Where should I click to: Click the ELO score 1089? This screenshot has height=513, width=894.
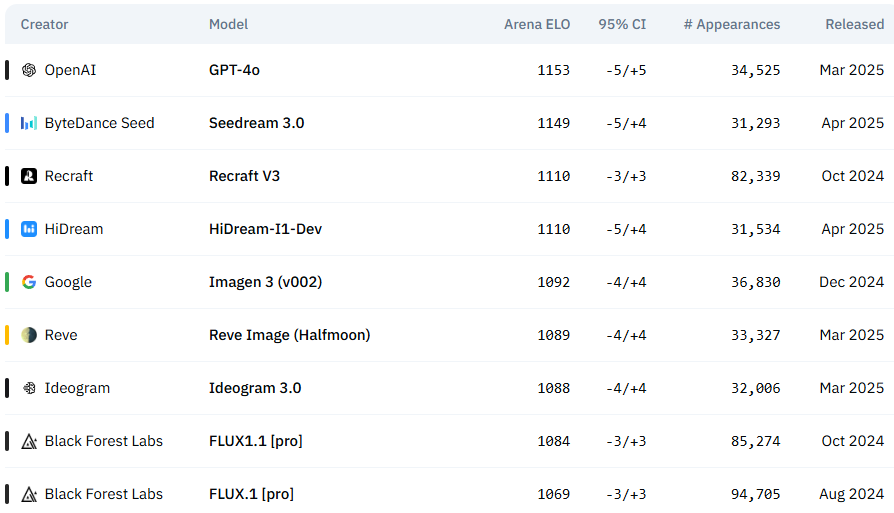pos(554,335)
